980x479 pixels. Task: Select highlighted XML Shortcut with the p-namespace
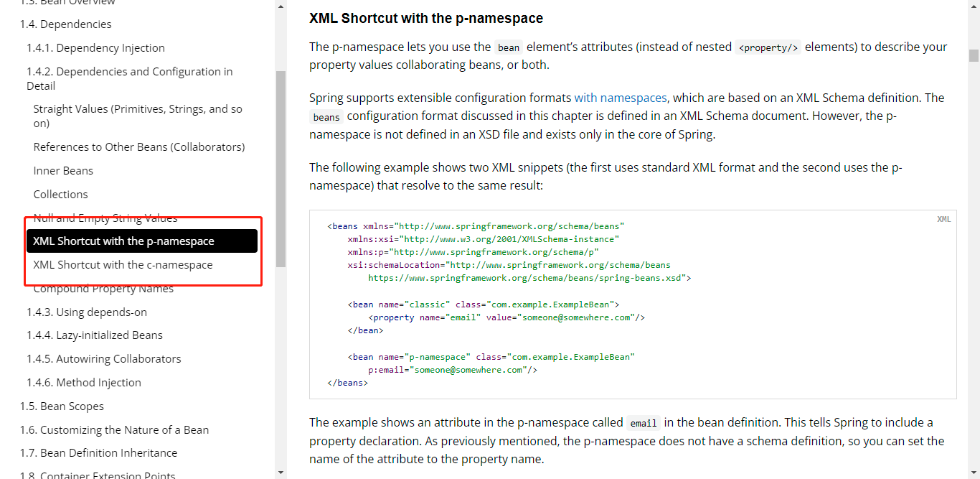[123, 241]
